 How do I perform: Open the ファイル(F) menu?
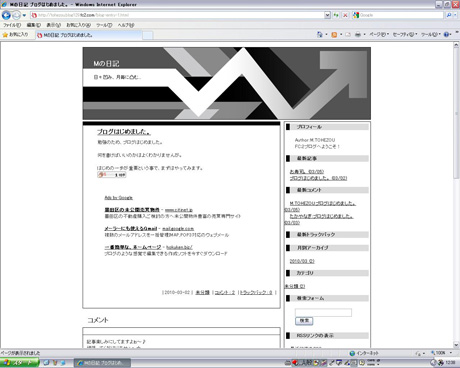[x=12, y=25]
